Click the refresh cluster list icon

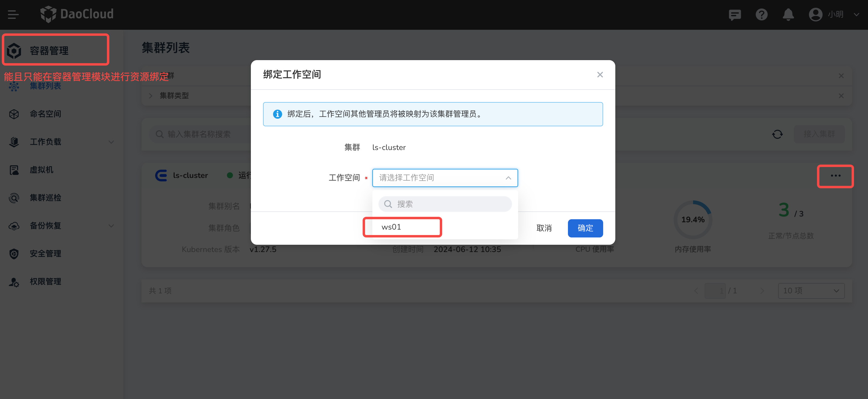point(777,134)
